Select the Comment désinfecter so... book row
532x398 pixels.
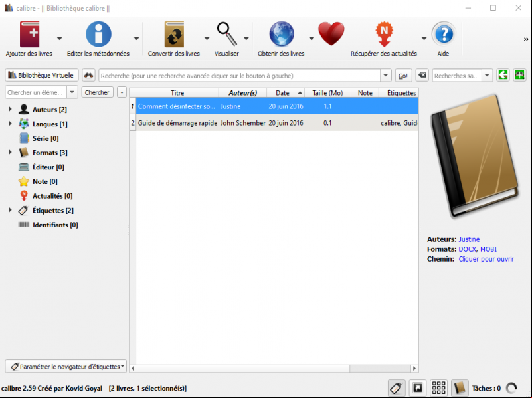[274, 106]
